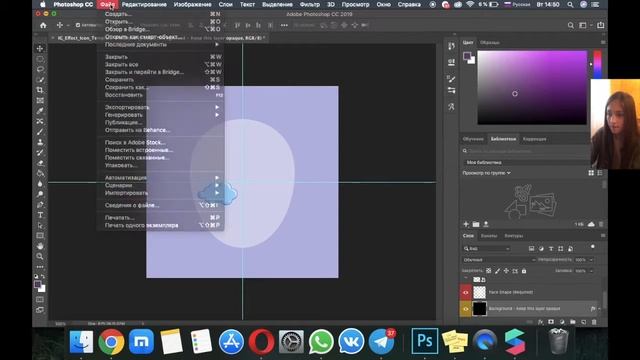Expand 'Последние документы' submenu
The width and height of the screenshot is (640, 360).
161,44
